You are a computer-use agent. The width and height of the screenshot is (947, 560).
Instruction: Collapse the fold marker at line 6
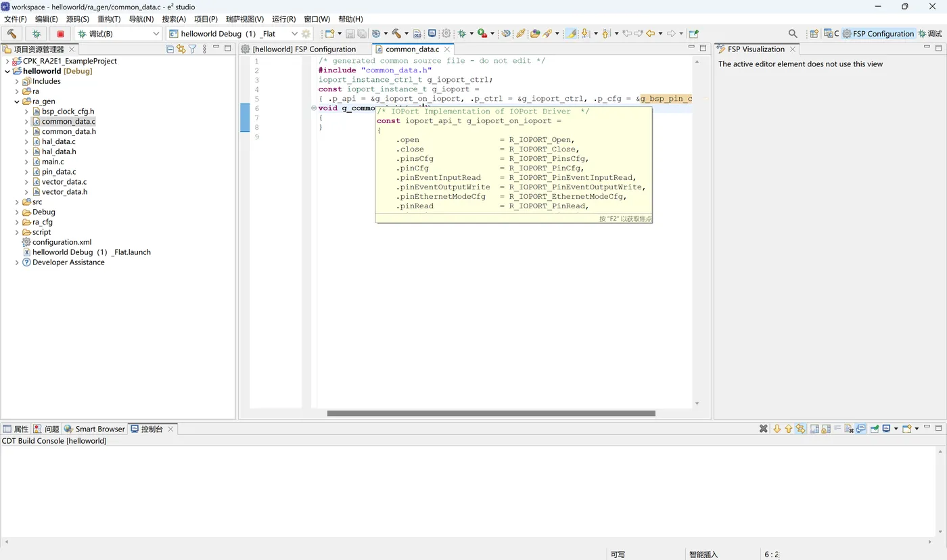314,108
